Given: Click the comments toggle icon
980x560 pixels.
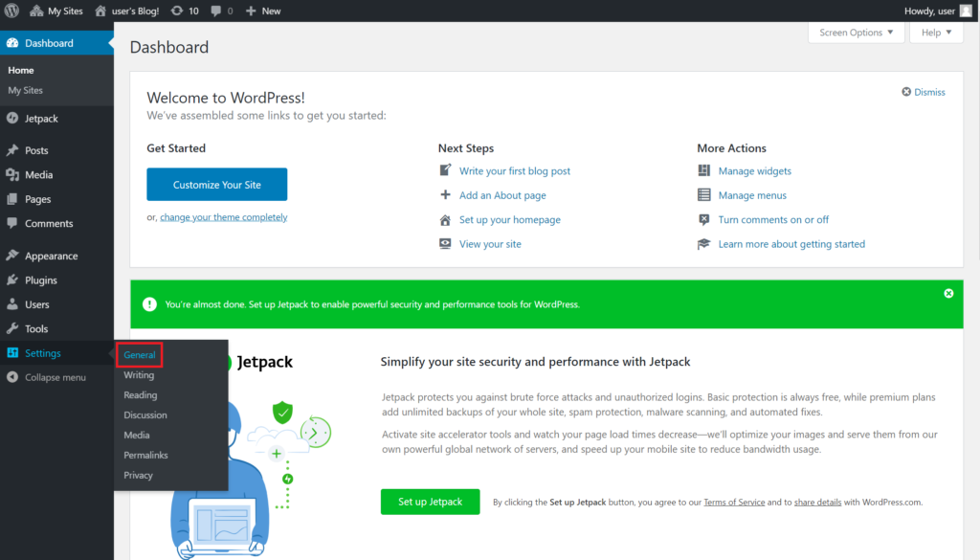Looking at the screenshot, I should coord(703,219).
